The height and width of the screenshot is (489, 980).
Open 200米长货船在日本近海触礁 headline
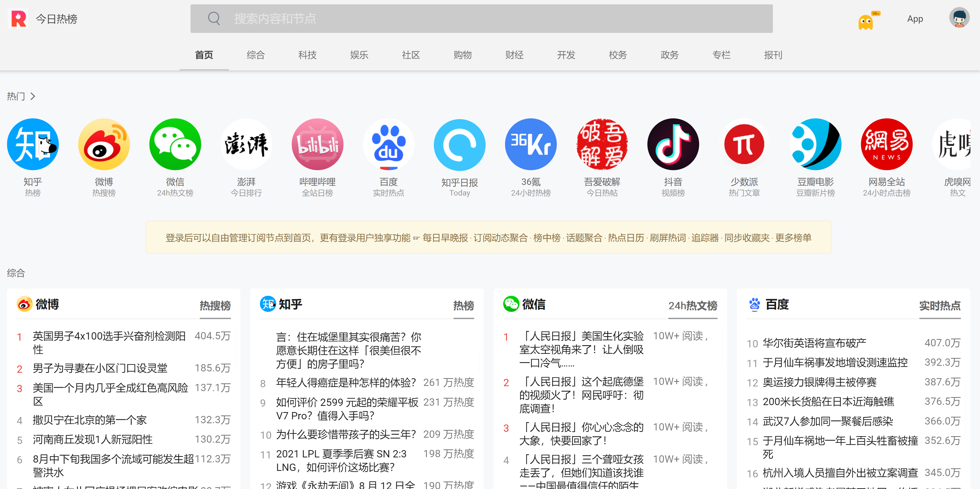coord(828,401)
